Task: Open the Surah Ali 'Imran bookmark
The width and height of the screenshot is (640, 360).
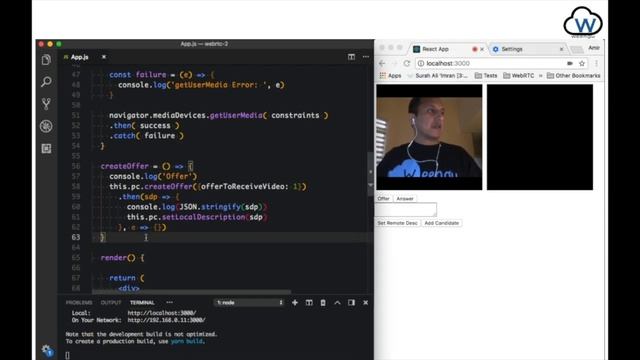Action: point(438,76)
